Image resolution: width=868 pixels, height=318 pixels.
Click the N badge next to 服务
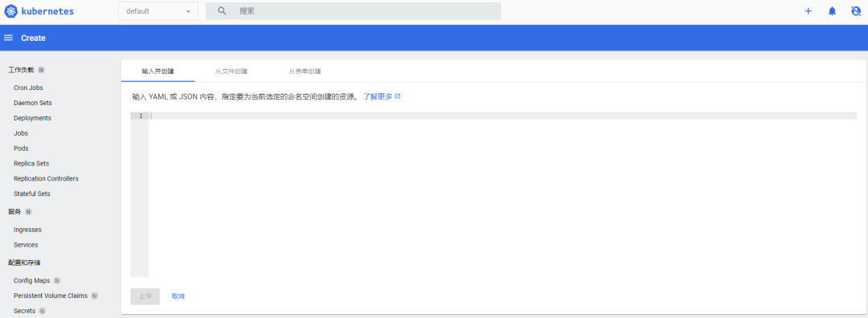coord(28,212)
